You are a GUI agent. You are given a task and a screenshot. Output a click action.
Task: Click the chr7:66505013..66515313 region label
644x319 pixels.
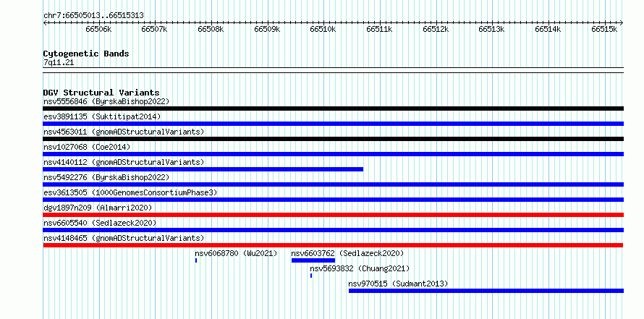coord(93,16)
